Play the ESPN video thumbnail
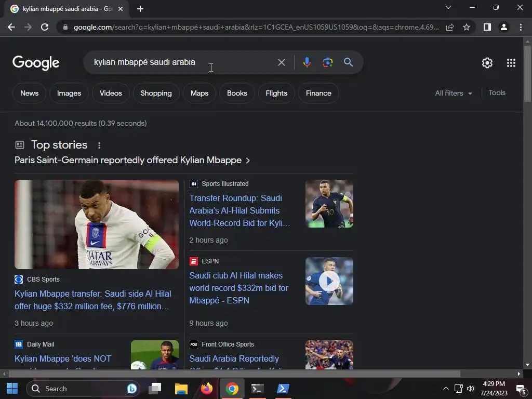Image resolution: width=532 pixels, height=399 pixels. click(329, 281)
